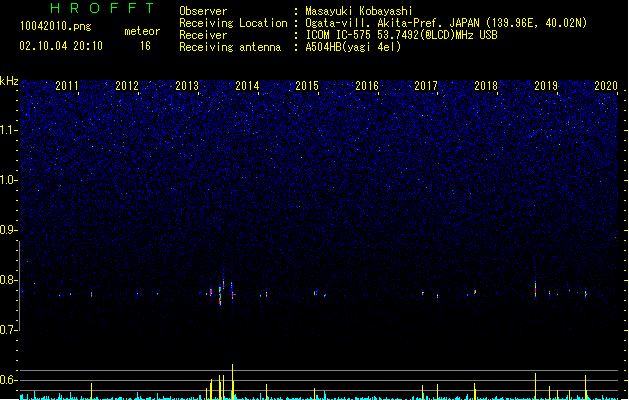Click the timestamp 02.10.04 20:10
This screenshot has height=400, width=629.
pyautogui.click(x=61, y=46)
